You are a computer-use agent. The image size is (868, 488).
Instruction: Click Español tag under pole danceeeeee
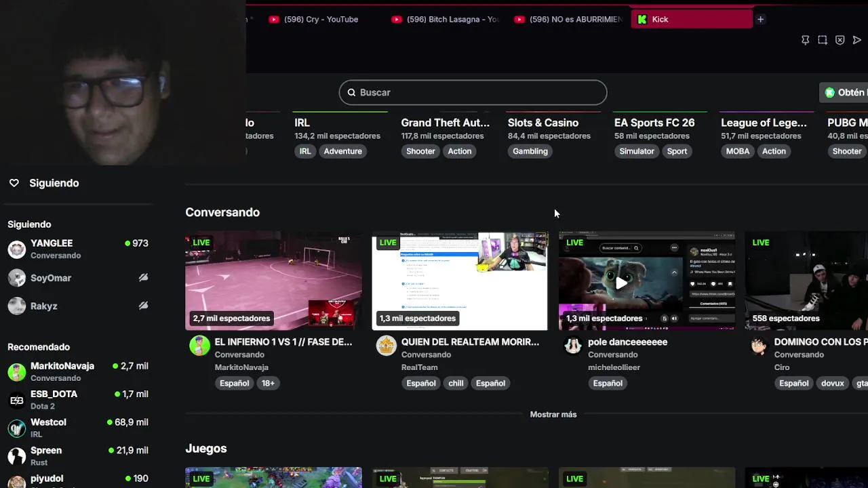(x=608, y=383)
